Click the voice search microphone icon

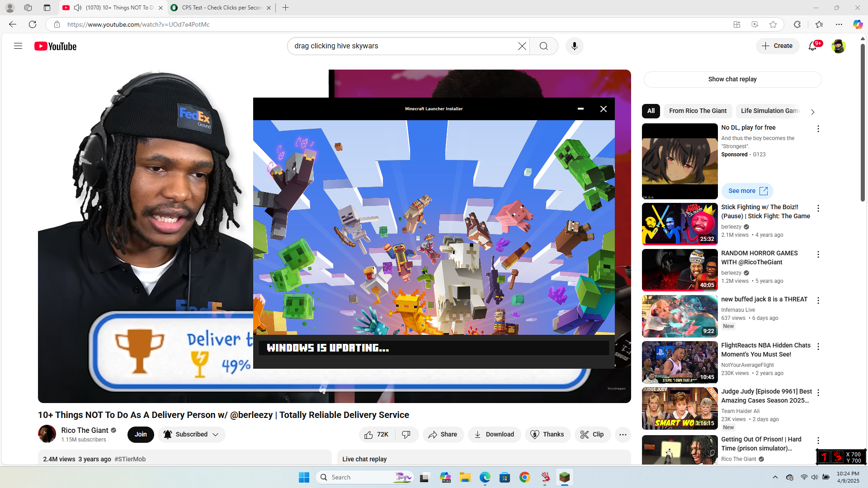click(x=574, y=46)
